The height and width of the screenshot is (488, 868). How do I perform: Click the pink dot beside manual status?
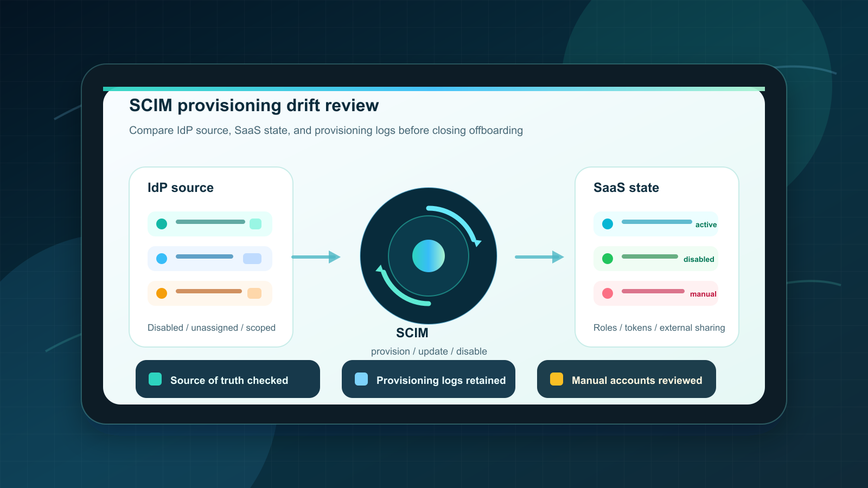(x=608, y=293)
